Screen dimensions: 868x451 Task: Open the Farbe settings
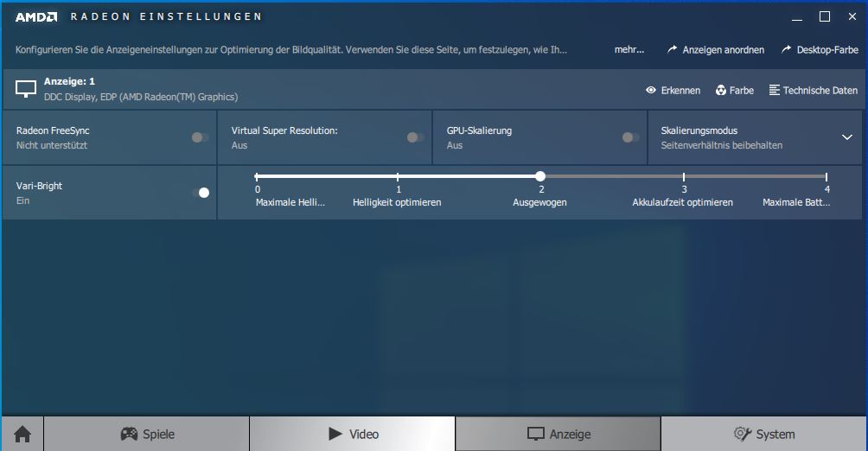[735, 90]
